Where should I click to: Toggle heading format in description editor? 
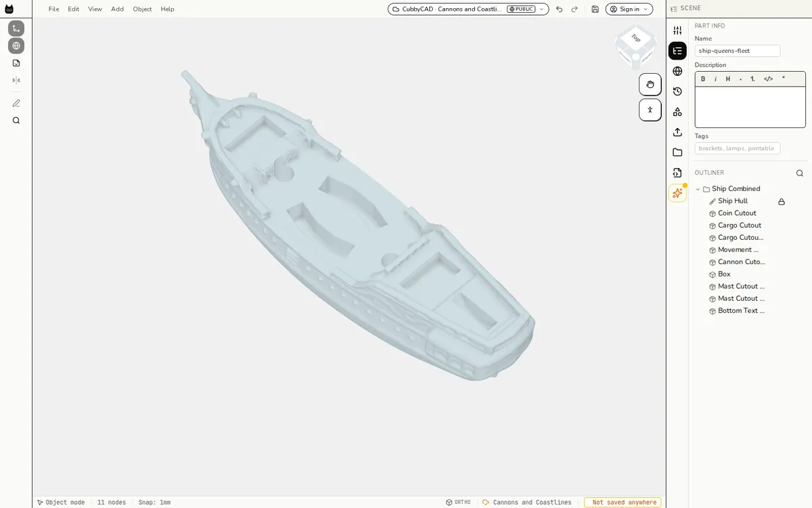pos(728,79)
